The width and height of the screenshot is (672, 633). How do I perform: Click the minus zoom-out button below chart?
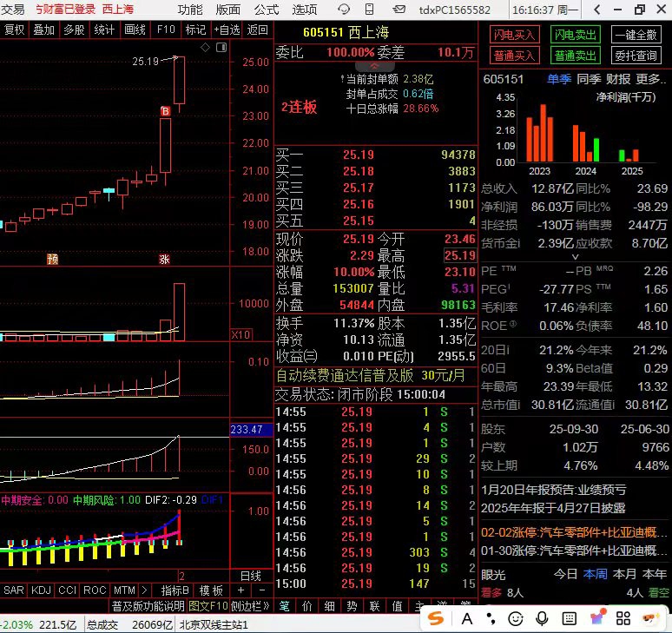pos(262,590)
